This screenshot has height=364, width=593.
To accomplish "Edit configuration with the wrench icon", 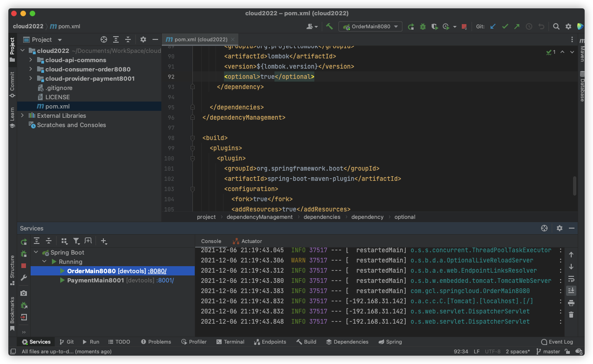I will 24,278.
